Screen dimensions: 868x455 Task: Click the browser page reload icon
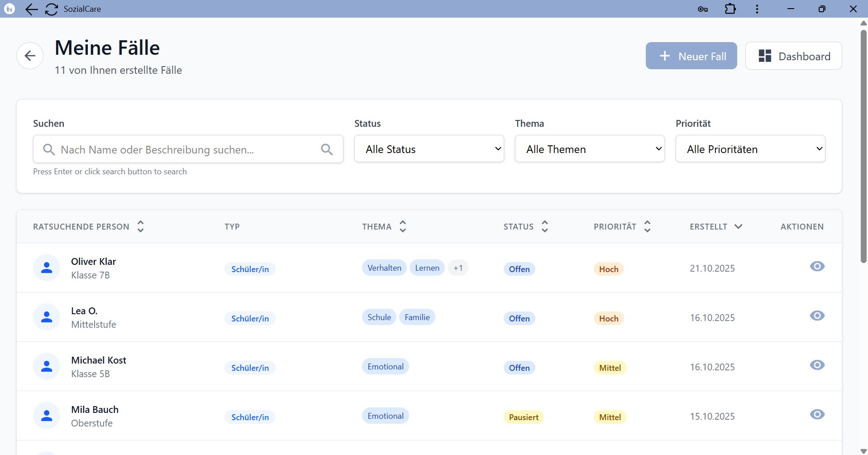pyautogui.click(x=51, y=9)
